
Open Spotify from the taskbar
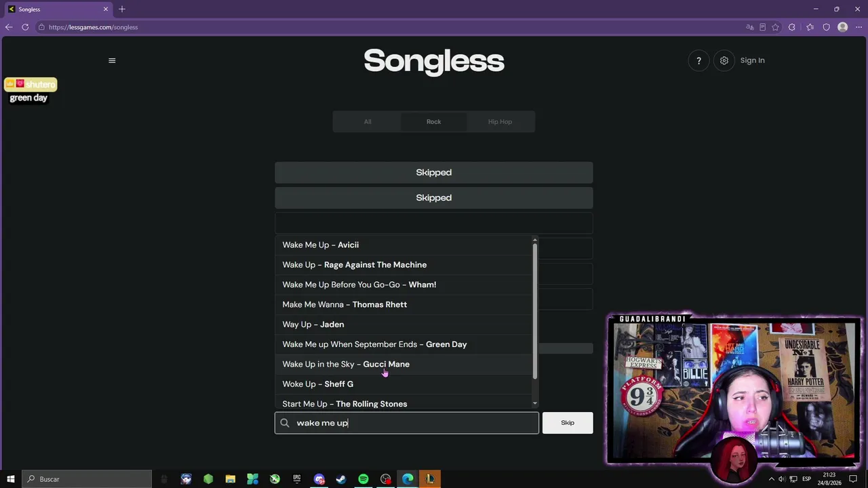point(363,479)
